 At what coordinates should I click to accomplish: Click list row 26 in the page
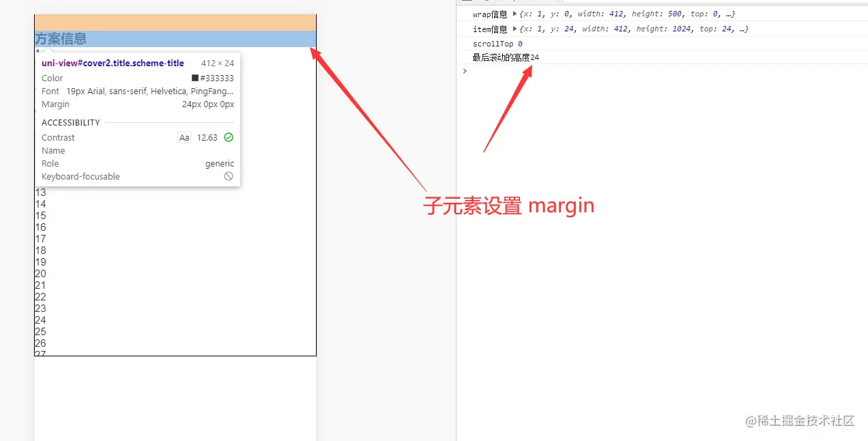tap(40, 343)
